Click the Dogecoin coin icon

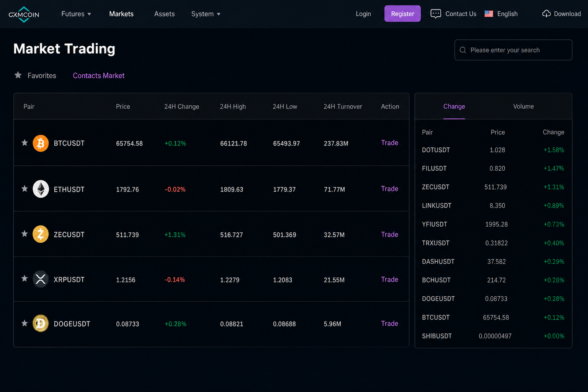(41, 323)
